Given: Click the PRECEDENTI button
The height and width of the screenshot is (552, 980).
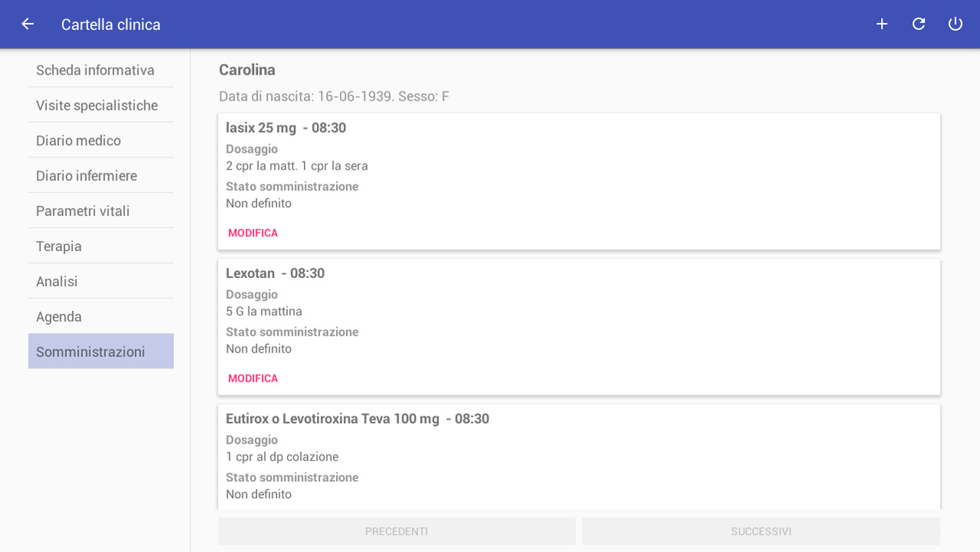Looking at the screenshot, I should 397,531.
